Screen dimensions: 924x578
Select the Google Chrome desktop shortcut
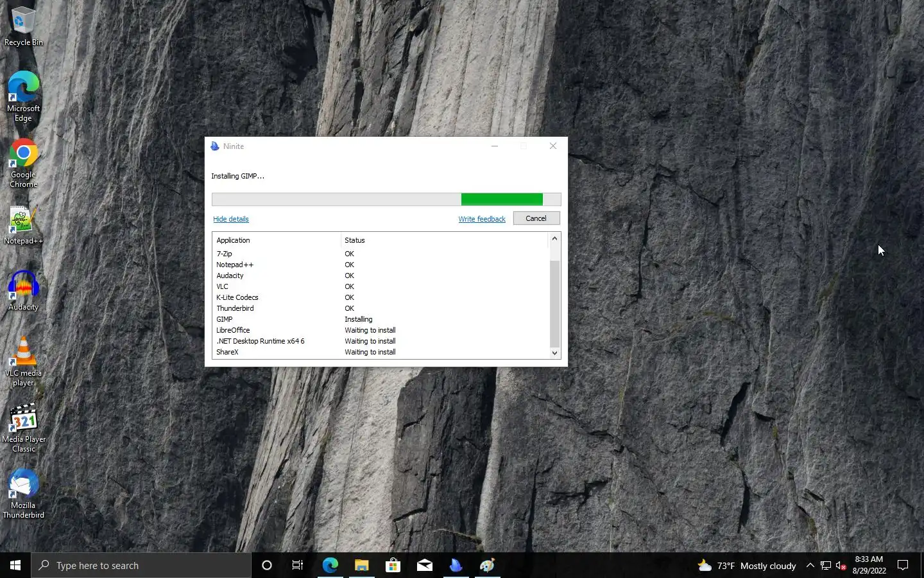point(23,163)
